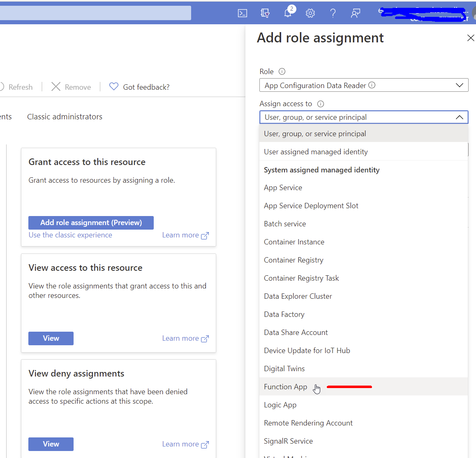Click the View deny assignments heading
Image resolution: width=476 pixels, height=458 pixels.
click(76, 374)
